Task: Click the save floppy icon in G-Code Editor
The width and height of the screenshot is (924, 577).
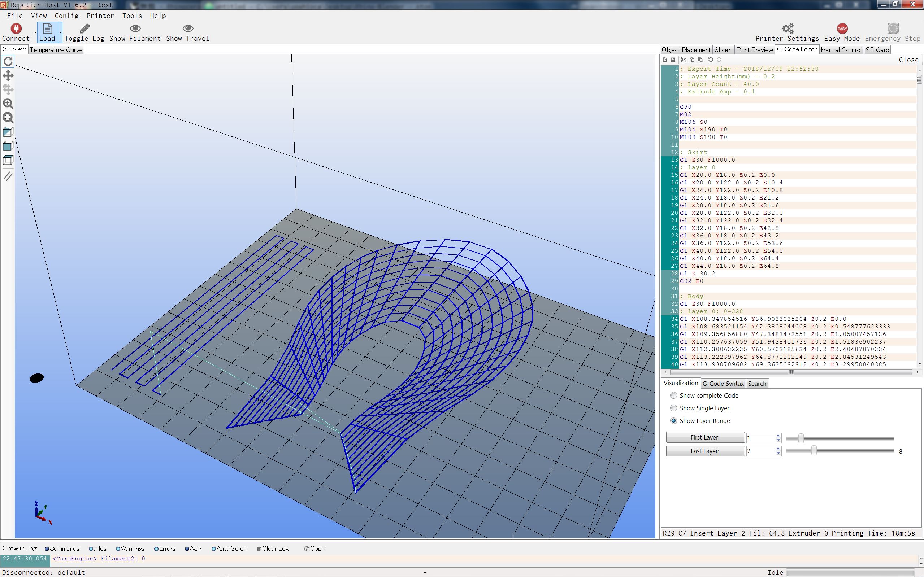Action: pyautogui.click(x=673, y=60)
